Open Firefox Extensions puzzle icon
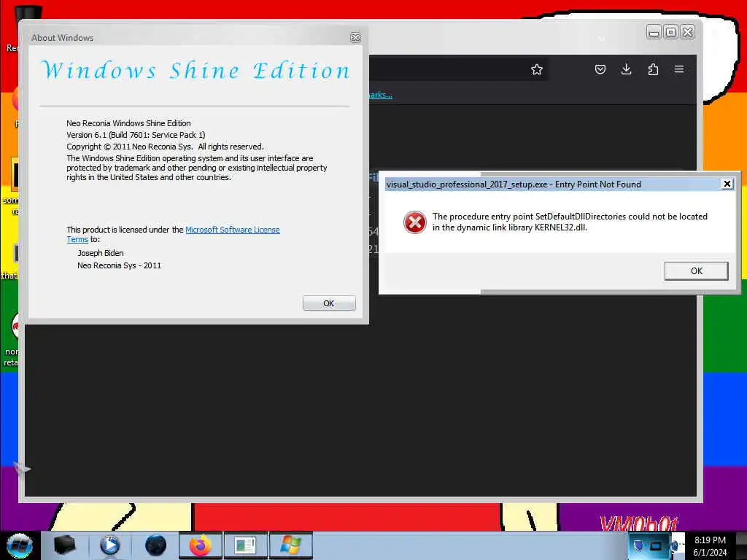 click(653, 69)
